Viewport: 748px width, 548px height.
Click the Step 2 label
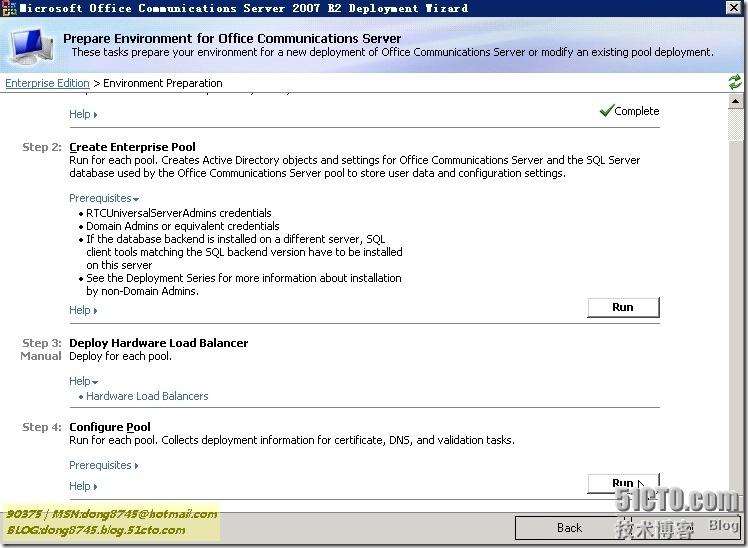point(42,147)
